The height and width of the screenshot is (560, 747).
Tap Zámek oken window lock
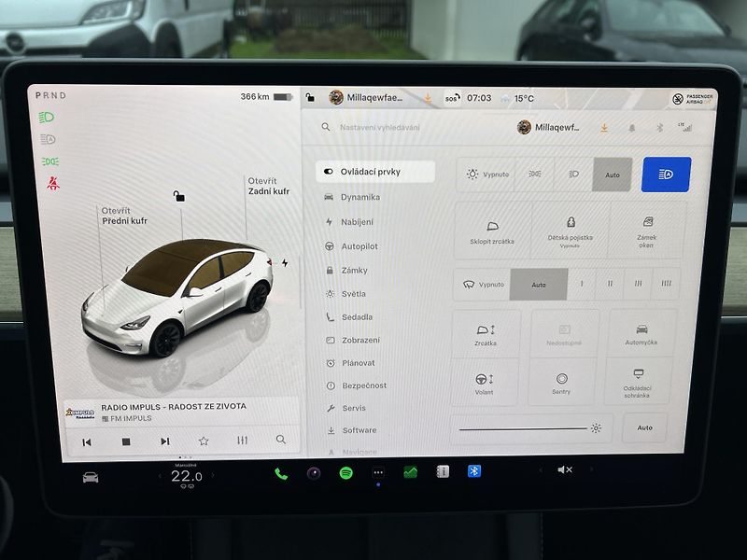point(646,231)
